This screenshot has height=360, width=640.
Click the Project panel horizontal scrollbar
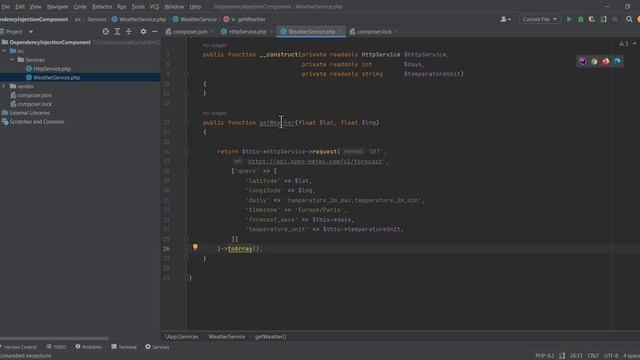point(54,338)
